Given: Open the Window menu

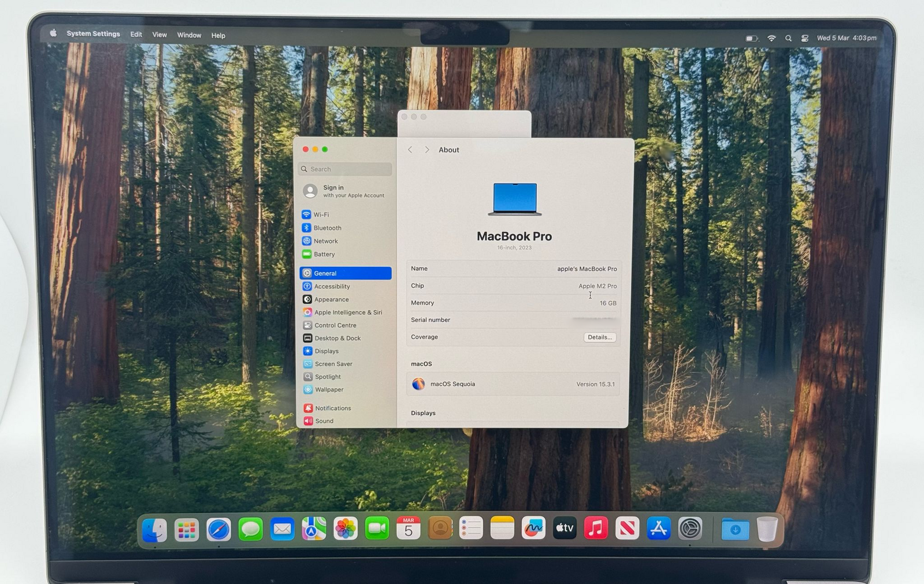Looking at the screenshot, I should tap(189, 35).
